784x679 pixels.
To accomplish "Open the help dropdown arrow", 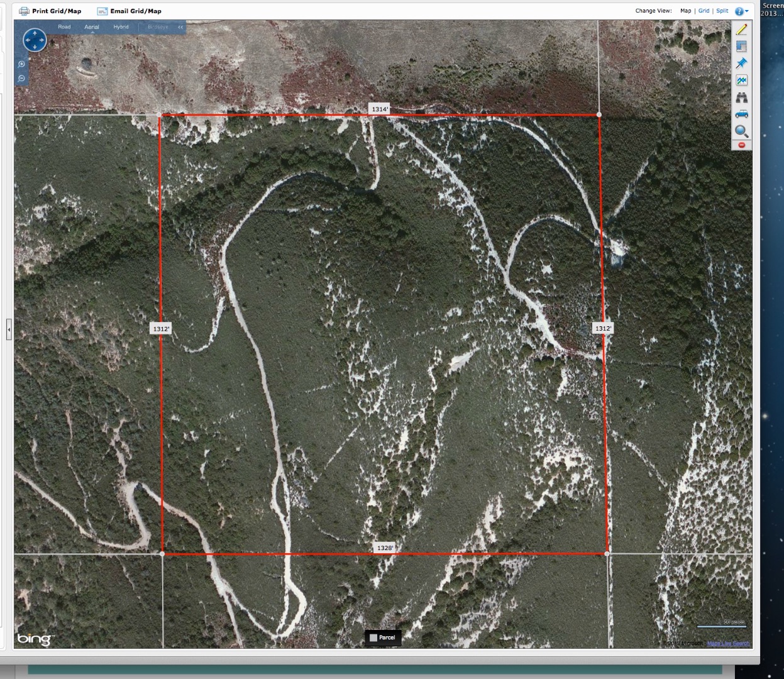I will coord(748,11).
